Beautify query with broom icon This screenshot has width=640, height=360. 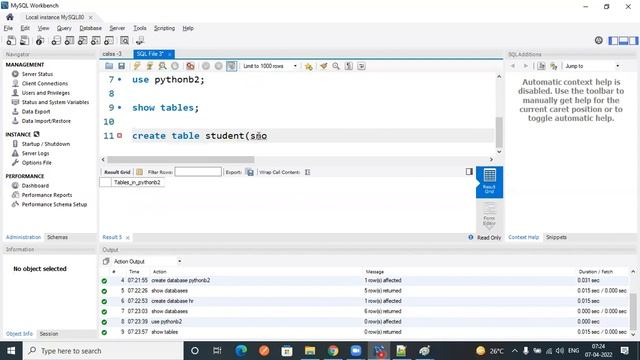pyautogui.click(x=324, y=66)
